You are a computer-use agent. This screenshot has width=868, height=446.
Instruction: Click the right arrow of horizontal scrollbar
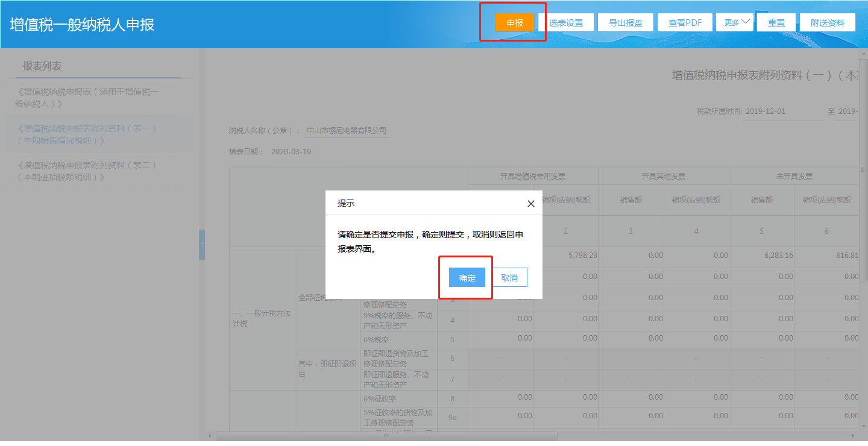coord(854,436)
